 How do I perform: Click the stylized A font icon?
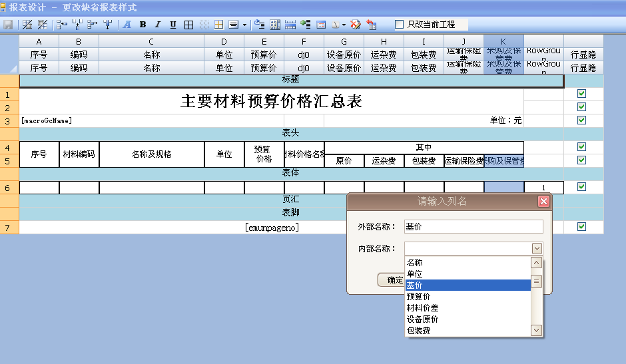point(127,25)
